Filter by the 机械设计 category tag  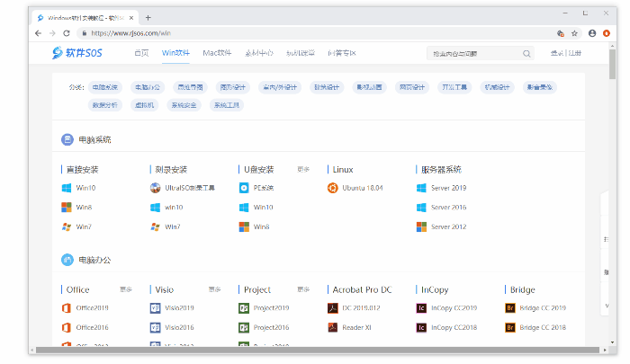click(x=497, y=87)
